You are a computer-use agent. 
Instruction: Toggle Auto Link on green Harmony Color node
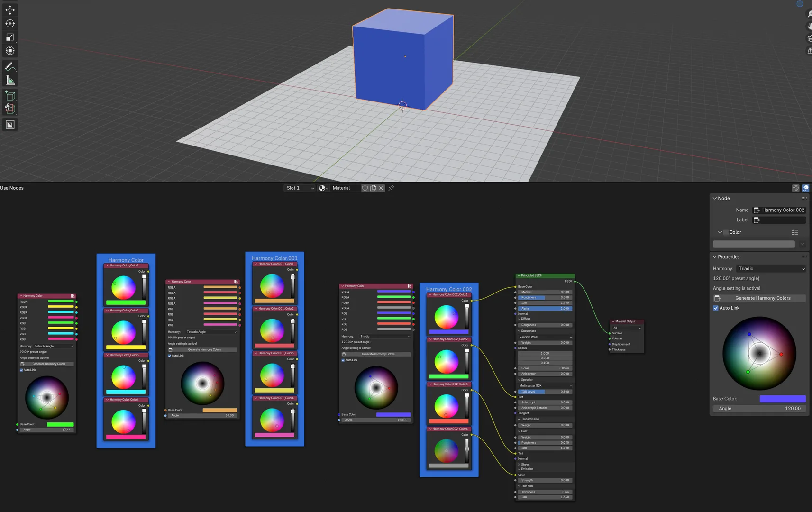21,370
